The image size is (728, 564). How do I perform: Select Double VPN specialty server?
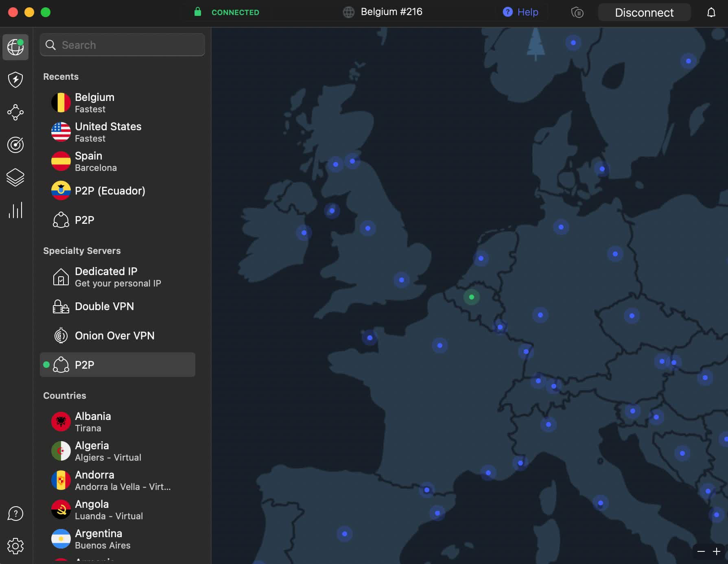point(104,306)
